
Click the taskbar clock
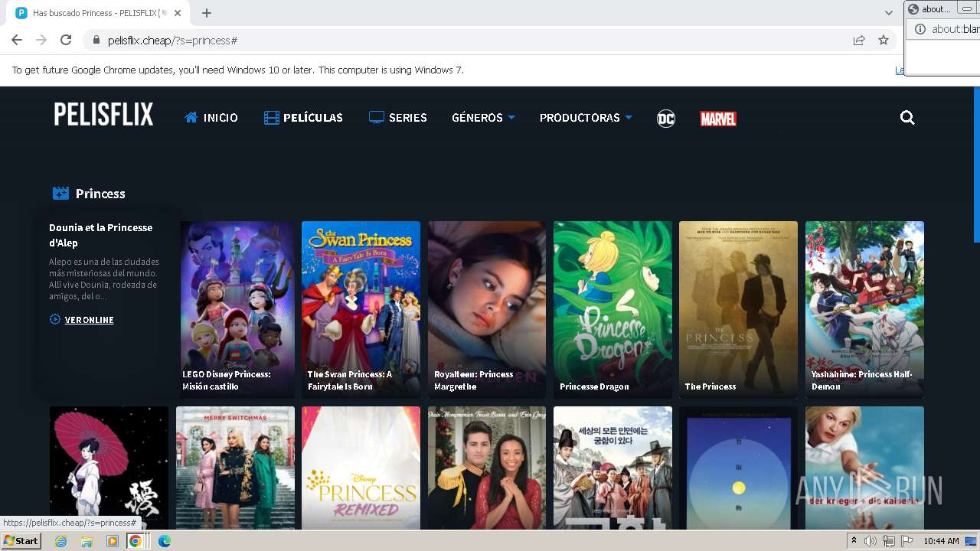[941, 541]
